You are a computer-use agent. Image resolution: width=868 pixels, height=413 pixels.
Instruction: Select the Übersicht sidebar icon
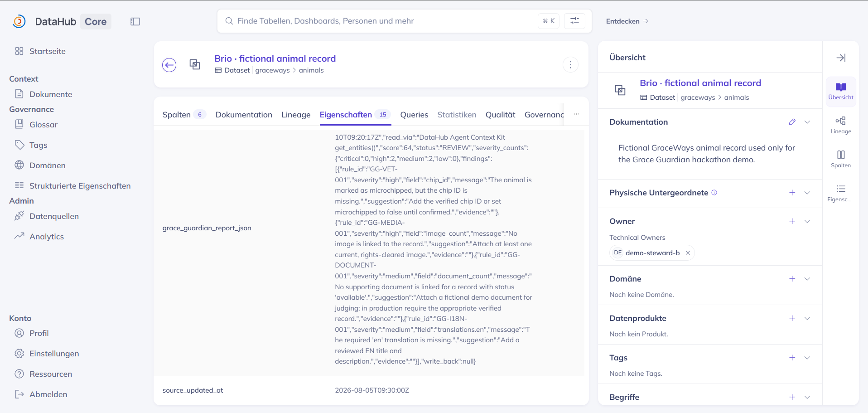pyautogui.click(x=841, y=91)
